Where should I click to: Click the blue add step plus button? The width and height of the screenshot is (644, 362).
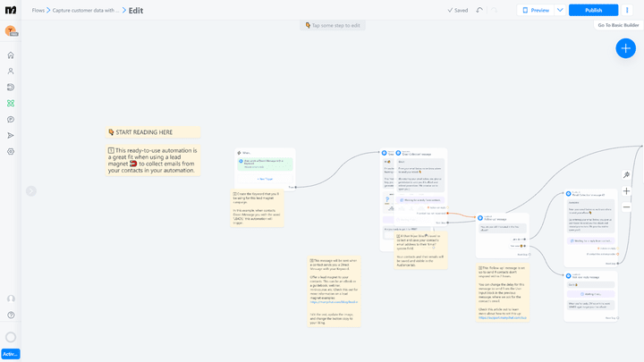[625, 49]
